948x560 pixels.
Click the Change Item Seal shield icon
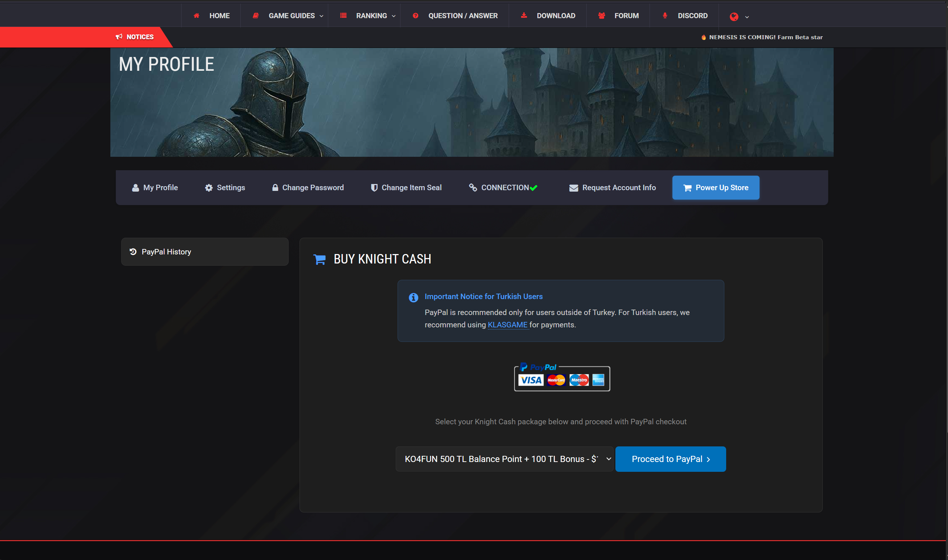(x=374, y=188)
